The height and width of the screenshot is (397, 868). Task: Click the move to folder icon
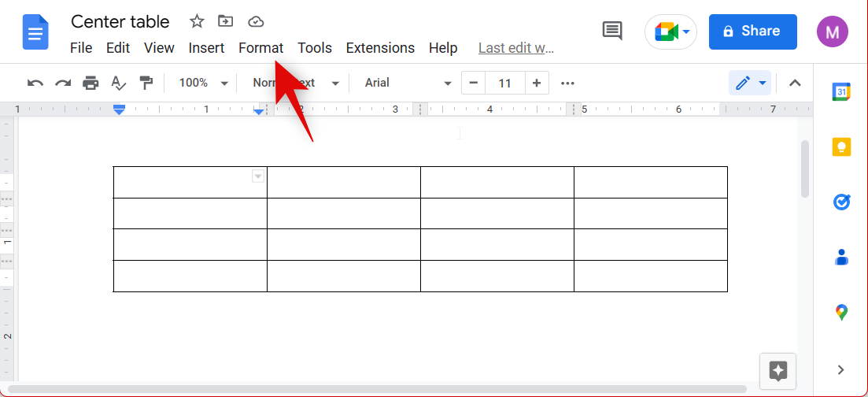tap(226, 21)
